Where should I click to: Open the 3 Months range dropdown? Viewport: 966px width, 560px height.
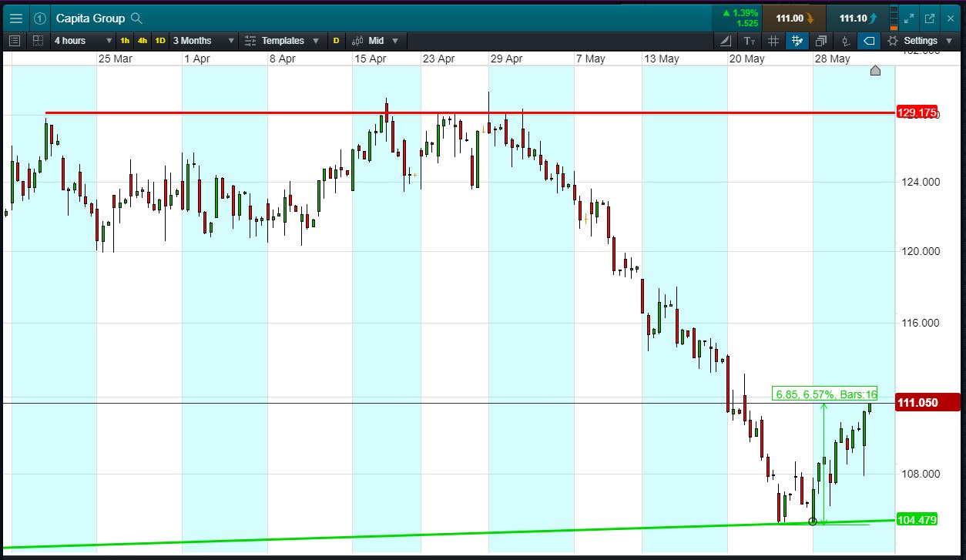pyautogui.click(x=203, y=40)
